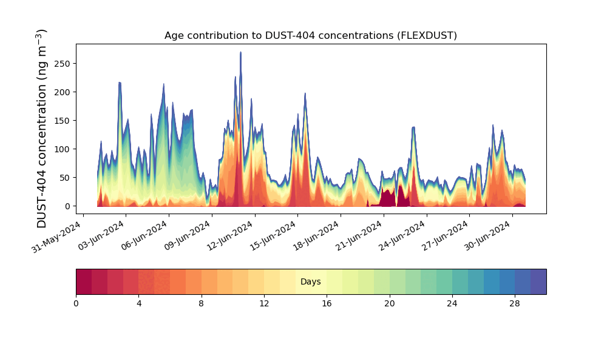Select the 27-Jun-2024 date label
The image size is (607, 364).
445,235
